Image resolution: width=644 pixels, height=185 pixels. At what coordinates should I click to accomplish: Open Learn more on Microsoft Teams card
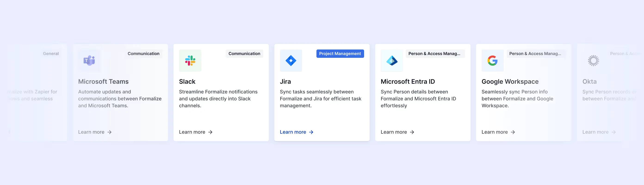point(95,132)
